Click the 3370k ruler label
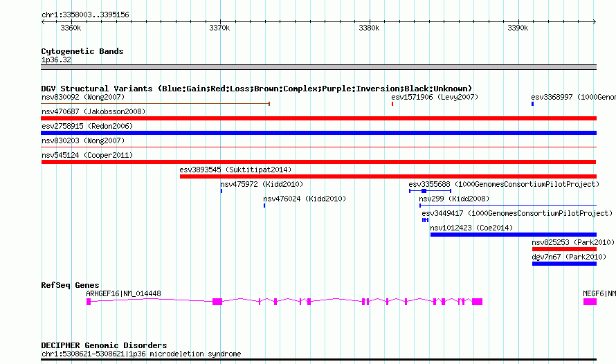The image size is (616, 364). pos(219,28)
